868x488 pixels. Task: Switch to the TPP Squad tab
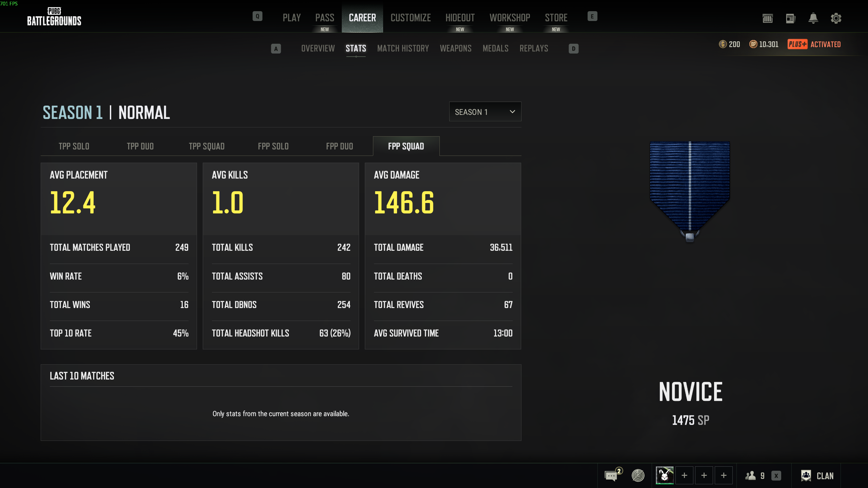tap(206, 146)
